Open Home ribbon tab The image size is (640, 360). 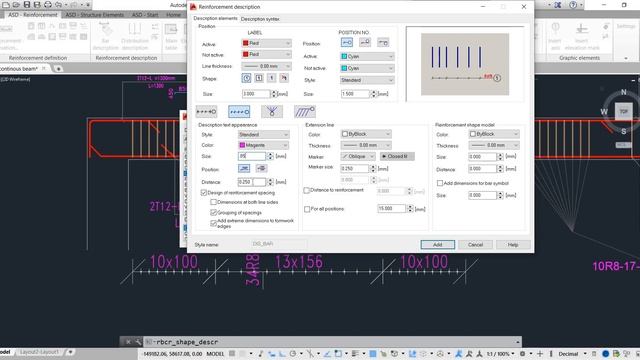(173, 15)
